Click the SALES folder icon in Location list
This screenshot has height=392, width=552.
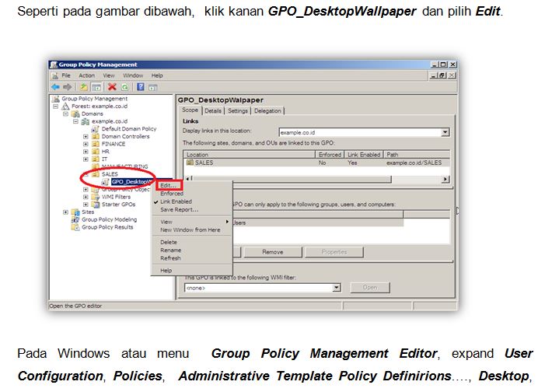[x=190, y=163]
